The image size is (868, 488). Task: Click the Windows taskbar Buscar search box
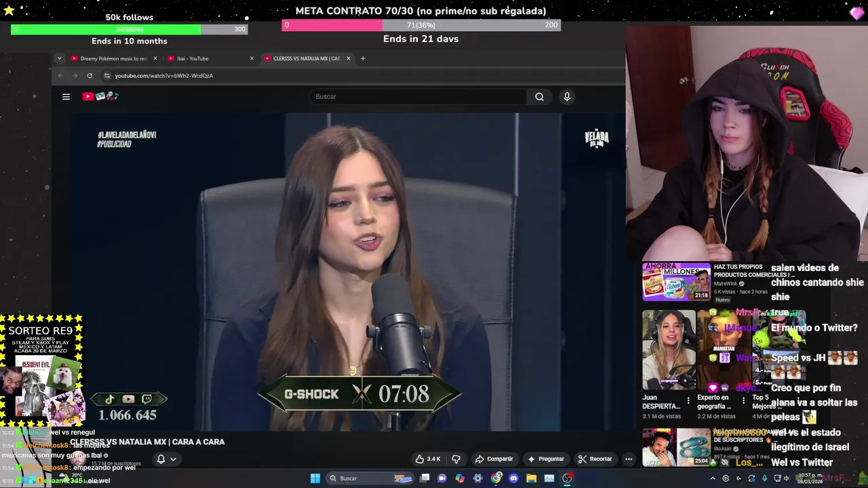370,478
